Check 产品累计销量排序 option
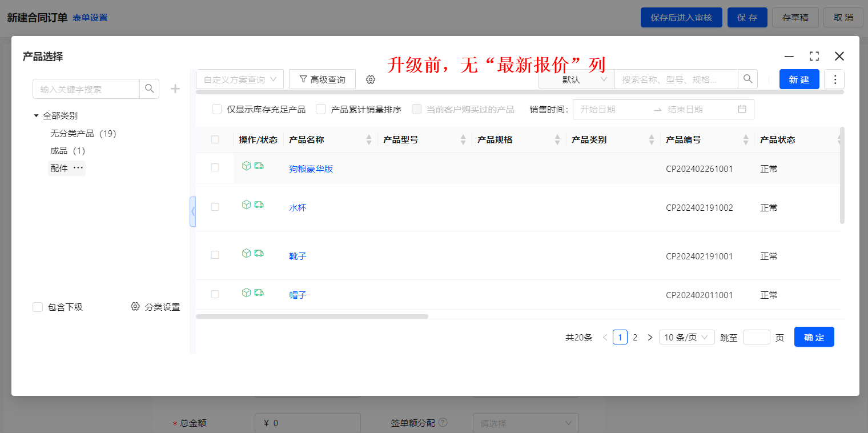This screenshot has width=868, height=433. (x=321, y=109)
